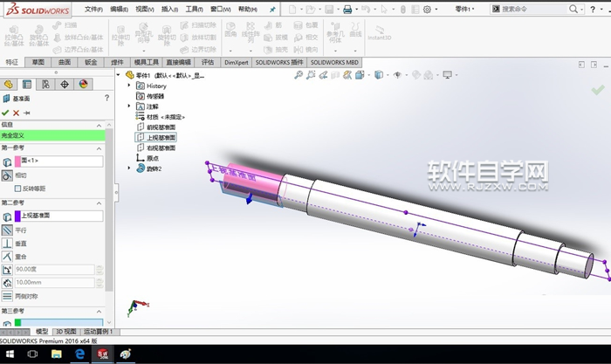Open the Display Style dropdown arrow
611x364 pixels.
pos(388,75)
